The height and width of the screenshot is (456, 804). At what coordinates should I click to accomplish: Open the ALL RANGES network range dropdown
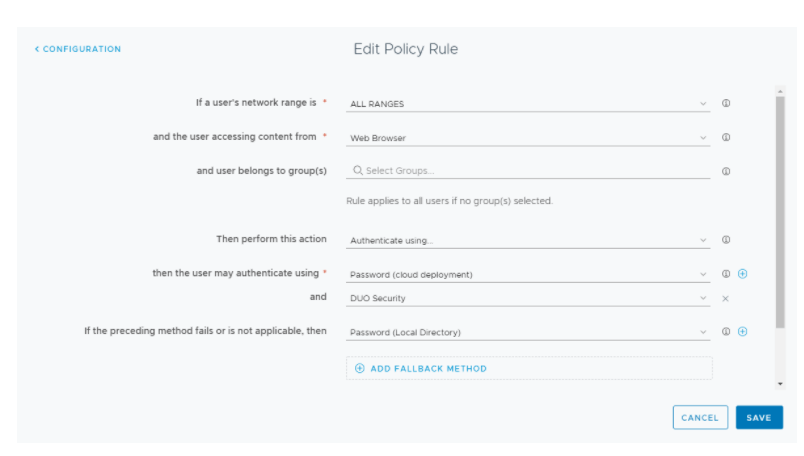pyautogui.click(x=528, y=103)
